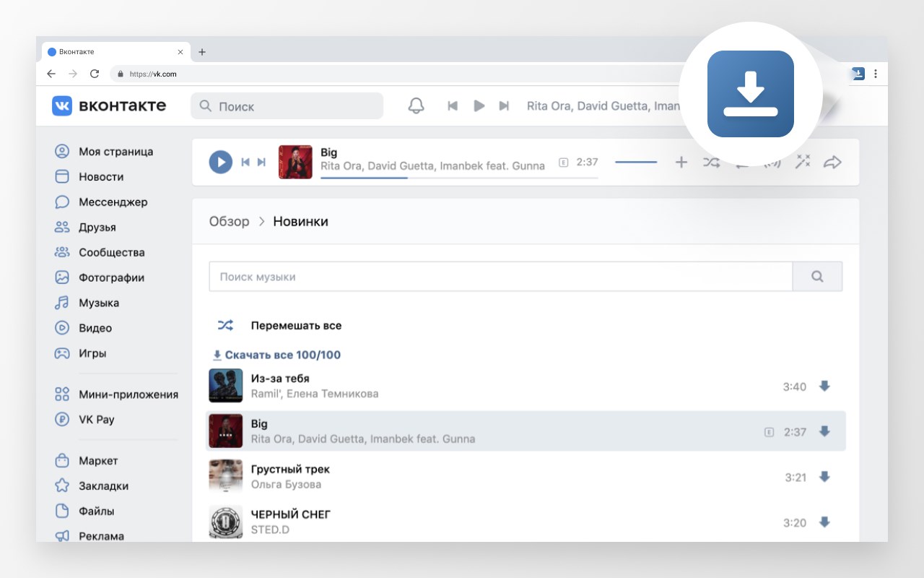Image resolution: width=924 pixels, height=578 pixels.
Task: Share the current track with arrow icon
Action: [x=832, y=162]
